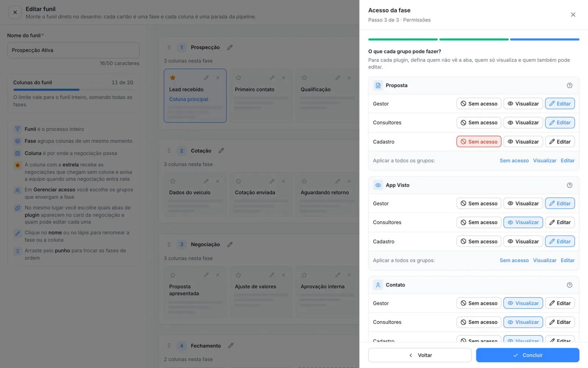The height and width of the screenshot is (368, 588).
Task: Set Contato Gestor to Editar
Action: [560, 303]
